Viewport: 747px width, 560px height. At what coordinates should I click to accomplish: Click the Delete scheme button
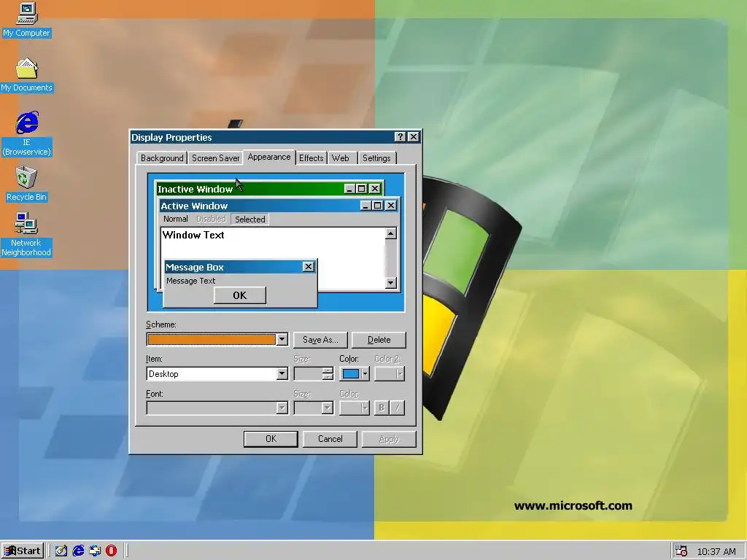[x=379, y=340]
